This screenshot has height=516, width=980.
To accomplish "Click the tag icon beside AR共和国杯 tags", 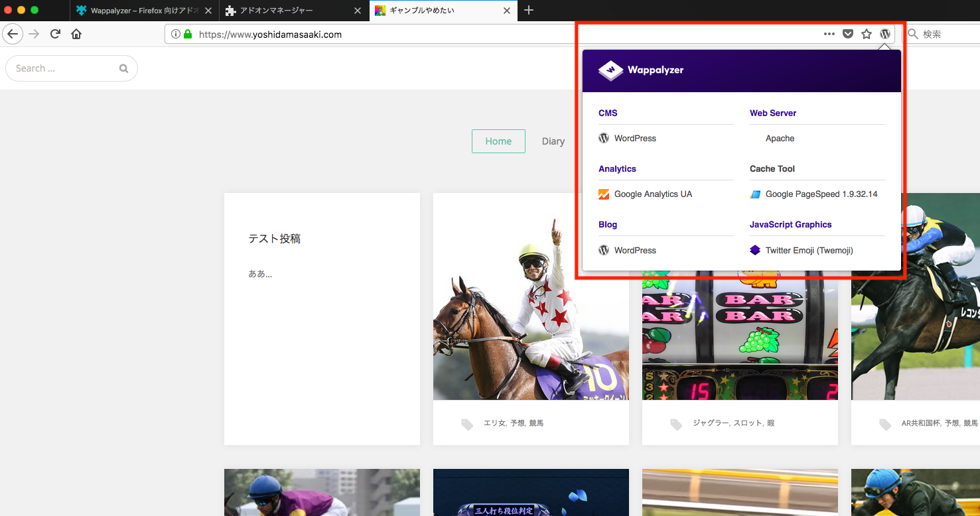I will [x=885, y=424].
